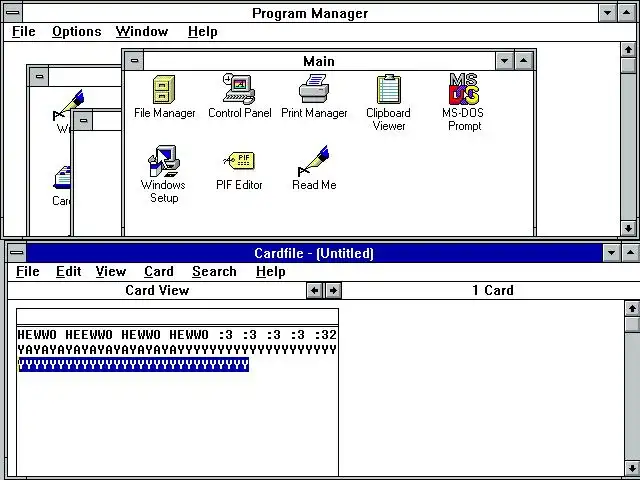This screenshot has height=480, width=640.
Task: Open control menu of background group window
Action: point(39,76)
